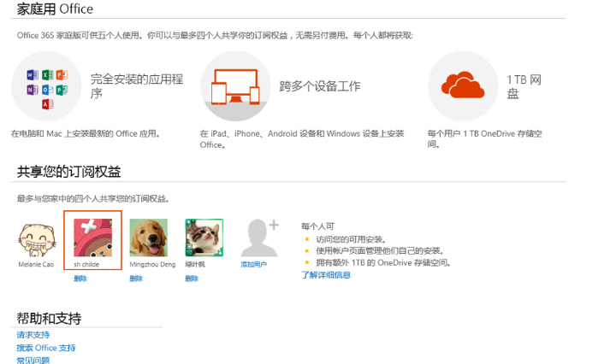Click the 最多与您家中的四个人 sentence
The width and height of the screenshot is (616, 364).
[x=93, y=199]
